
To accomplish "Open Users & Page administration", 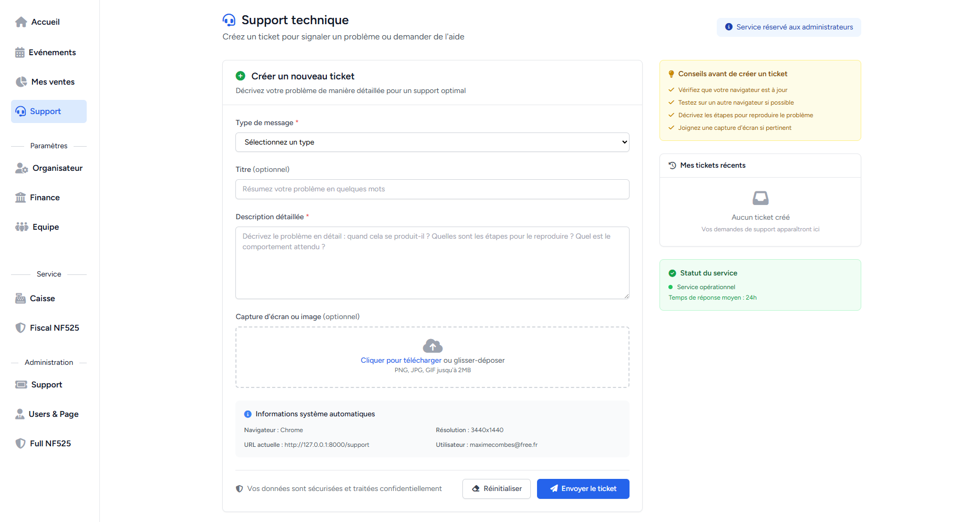I will (x=49, y=414).
